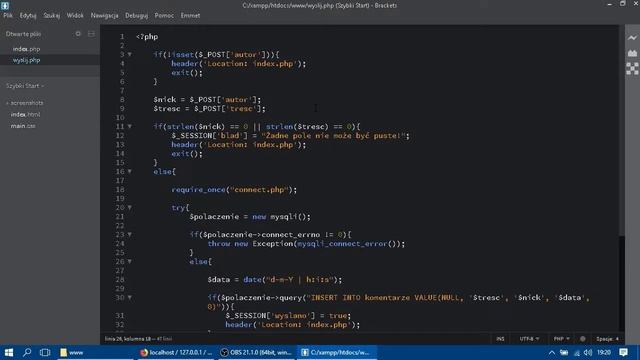Open the Szukaj menu
Viewport: 640px width, 360px height.
(x=52, y=16)
